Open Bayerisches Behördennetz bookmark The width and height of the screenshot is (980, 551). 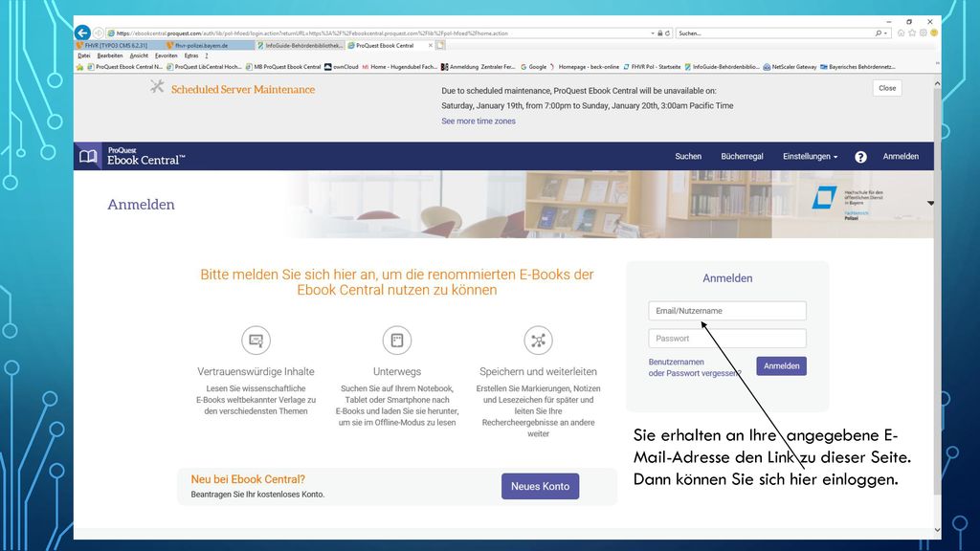pos(857,67)
